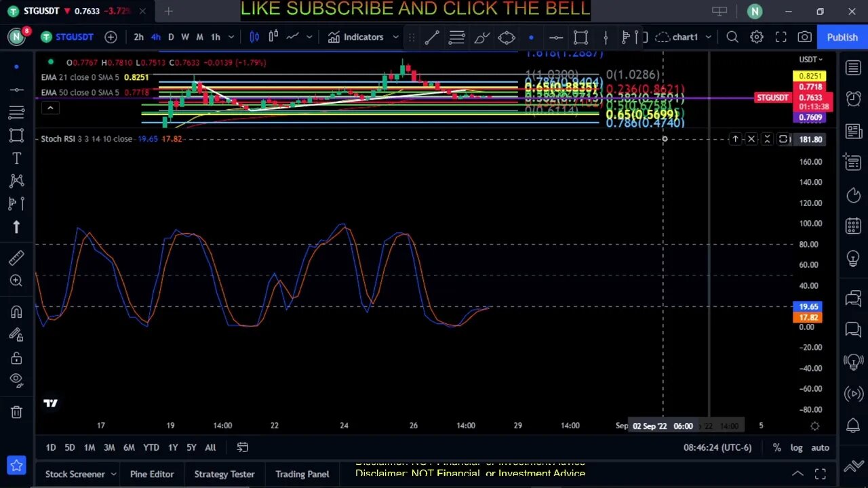This screenshot has width=868, height=488.
Task: Pick the Fib retracement tool in the favorites bar
Action: [x=456, y=37]
